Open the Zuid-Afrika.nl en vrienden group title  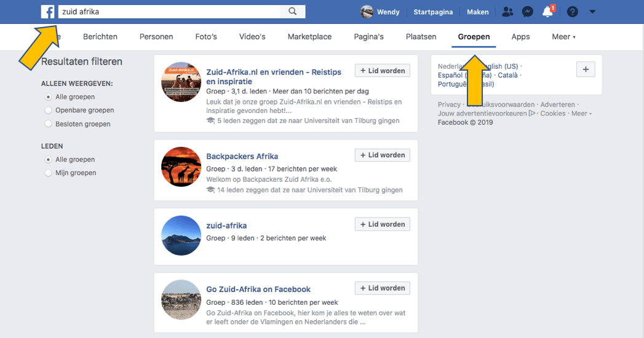pyautogui.click(x=274, y=77)
